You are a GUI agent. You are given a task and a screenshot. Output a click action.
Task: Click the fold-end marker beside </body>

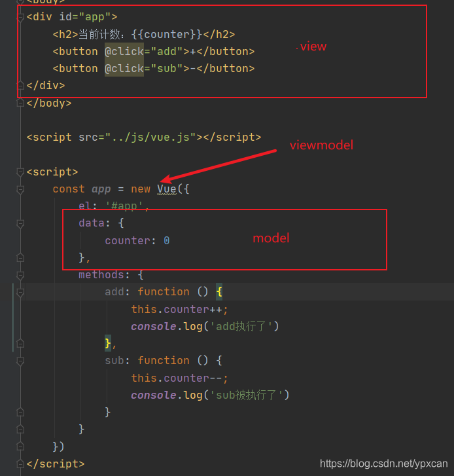click(x=20, y=103)
